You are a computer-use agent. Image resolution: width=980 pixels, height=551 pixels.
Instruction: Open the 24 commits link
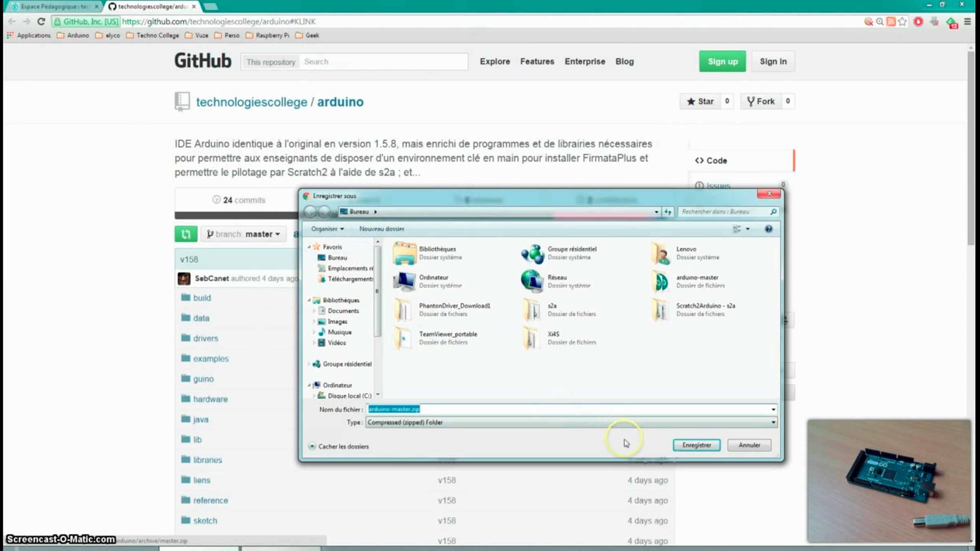click(239, 200)
